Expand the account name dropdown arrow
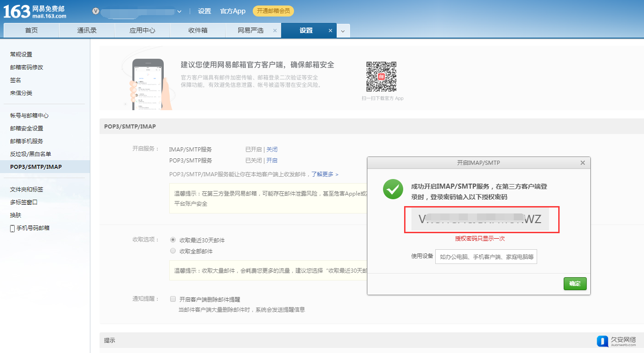644x353 pixels. click(179, 11)
